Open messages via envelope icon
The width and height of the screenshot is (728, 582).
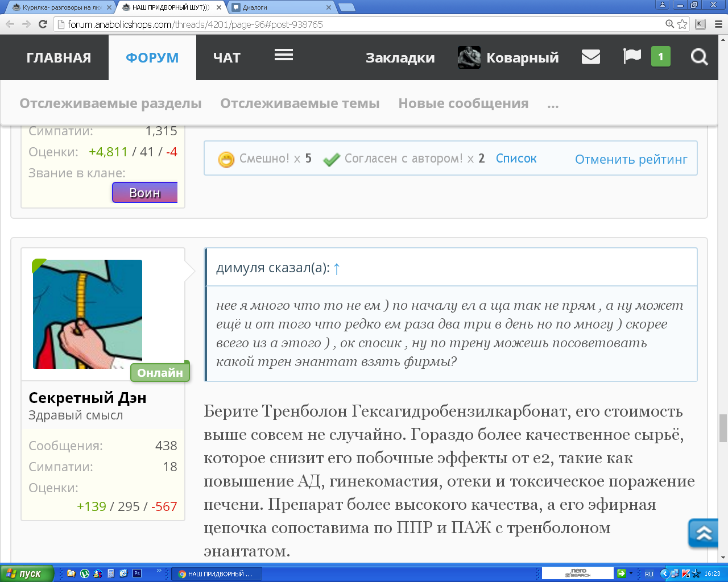pos(590,57)
